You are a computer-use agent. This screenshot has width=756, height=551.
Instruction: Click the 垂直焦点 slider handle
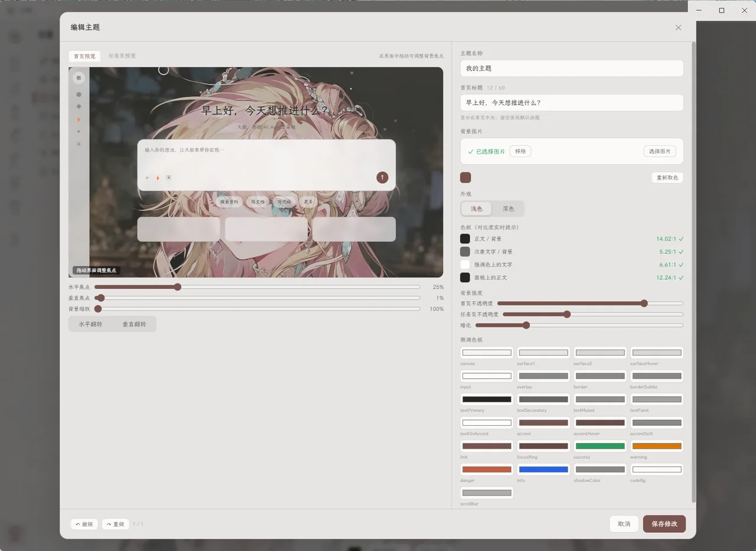(101, 298)
